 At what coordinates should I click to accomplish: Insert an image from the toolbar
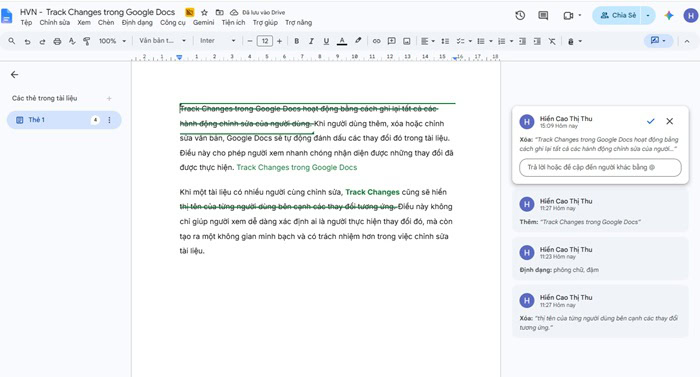click(407, 41)
